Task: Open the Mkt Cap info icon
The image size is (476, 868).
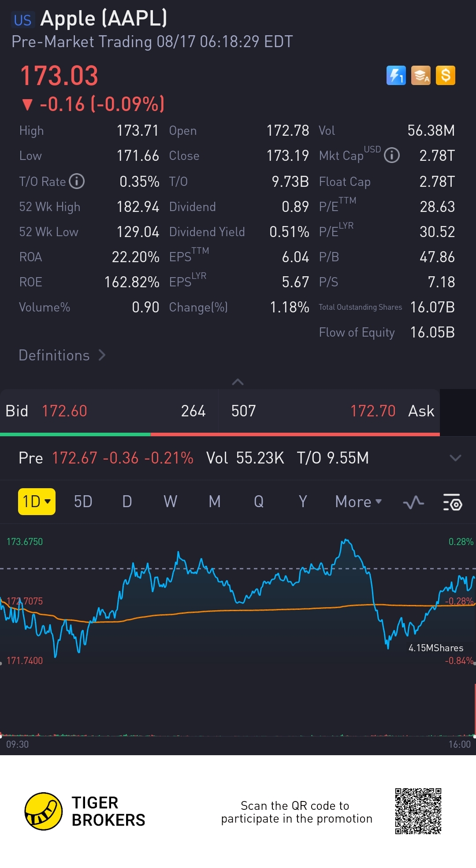Action: [392, 155]
